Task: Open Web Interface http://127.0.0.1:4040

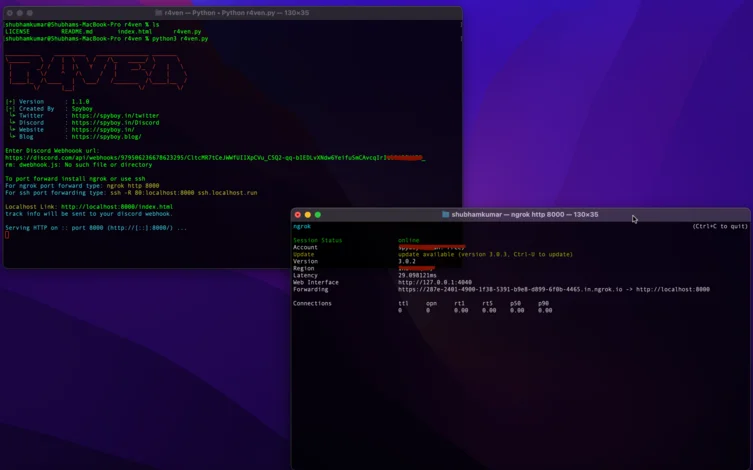Action: 435,282
